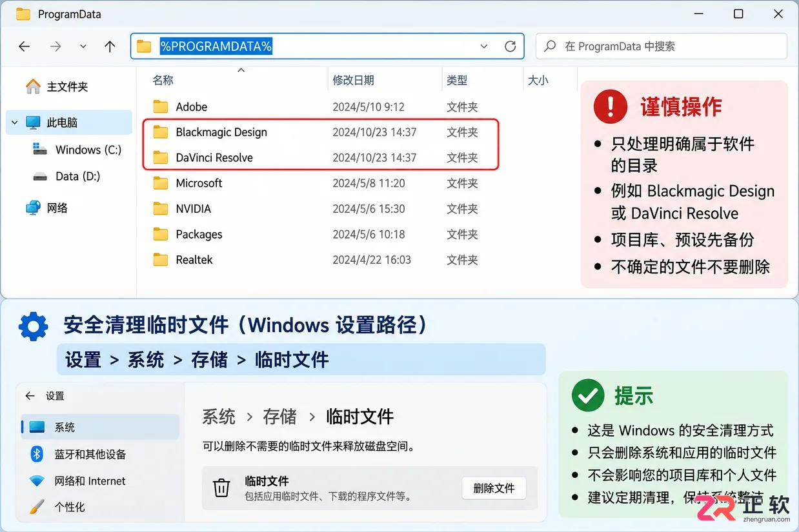Click 存储 in the Settings breadcrumb
799x532 pixels.
(x=279, y=417)
